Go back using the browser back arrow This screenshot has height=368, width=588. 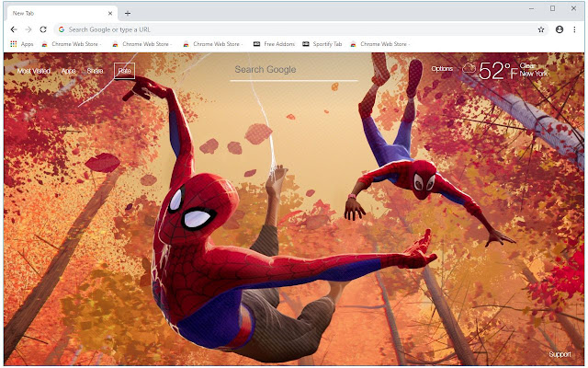point(14,29)
